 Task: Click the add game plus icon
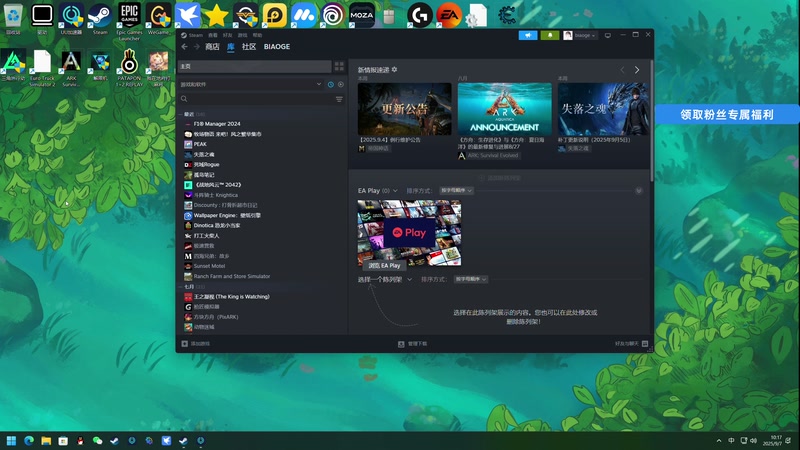click(185, 344)
